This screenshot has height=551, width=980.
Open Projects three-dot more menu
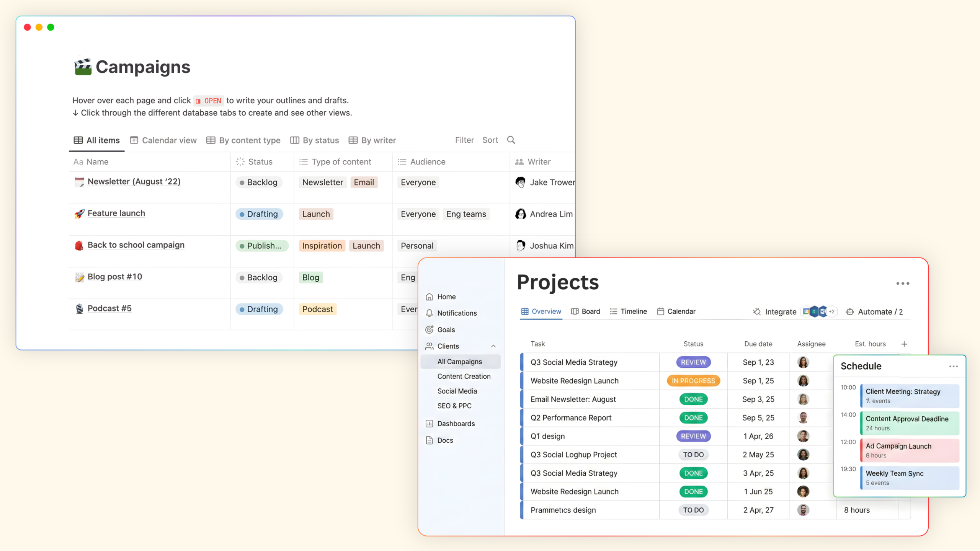point(903,284)
